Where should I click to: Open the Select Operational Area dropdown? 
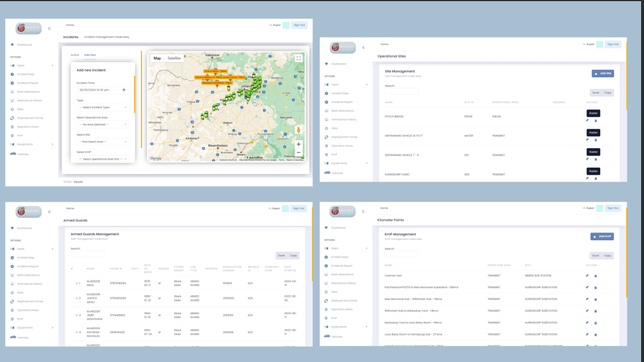tap(103, 125)
